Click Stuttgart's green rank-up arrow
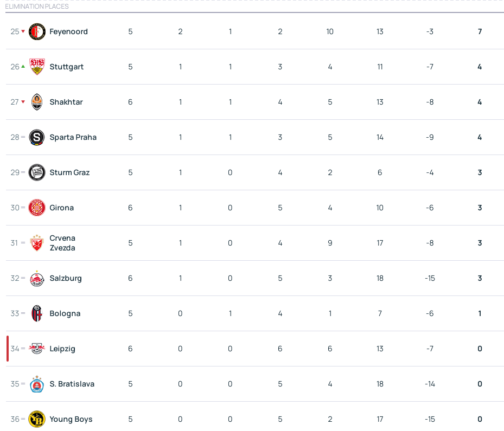The image size is (504, 431). [x=23, y=67]
